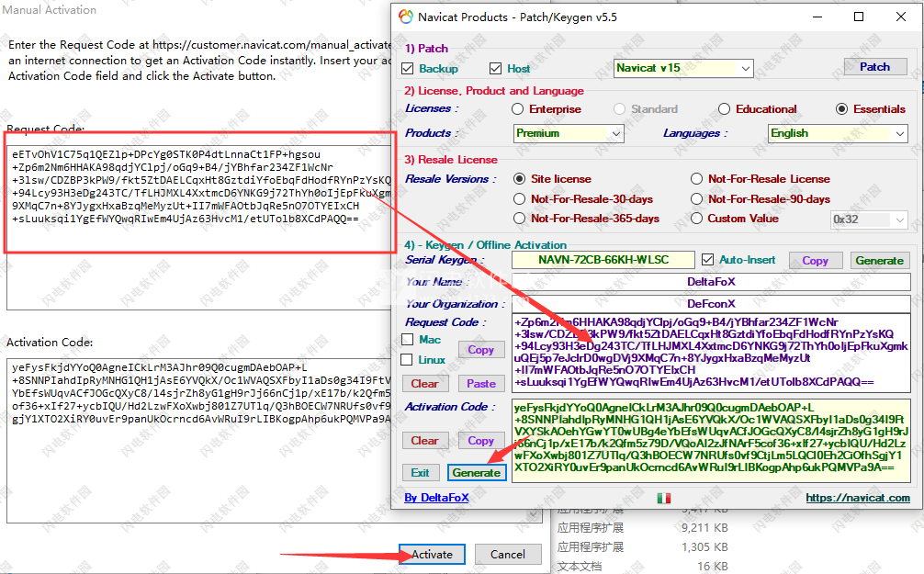Click Clear in the Request Code section
This screenshot has width=924, height=574.
pyautogui.click(x=425, y=384)
